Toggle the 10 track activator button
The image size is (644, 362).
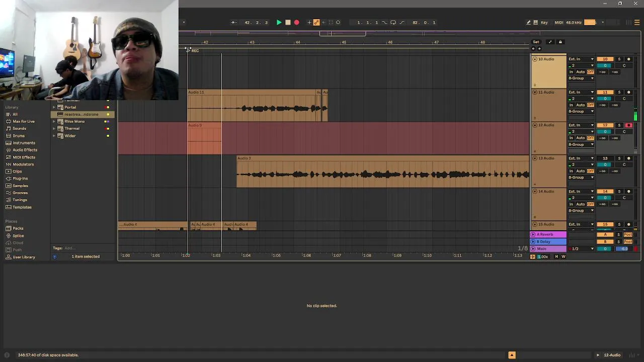605,59
